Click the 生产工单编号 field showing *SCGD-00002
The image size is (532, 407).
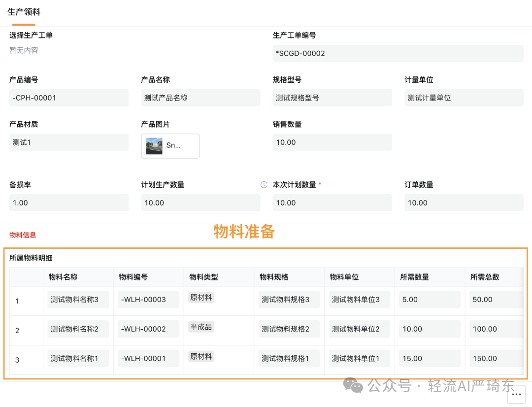coord(398,53)
